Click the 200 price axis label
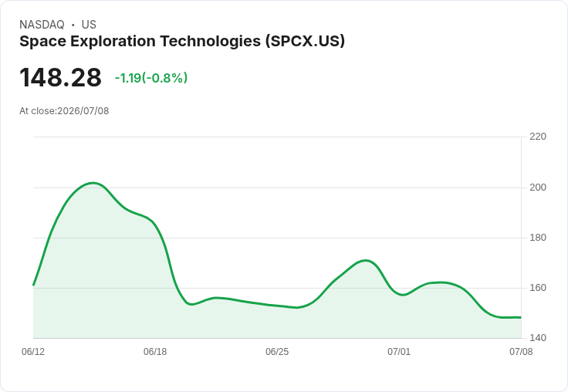Image resolution: width=568 pixels, height=392 pixels. click(x=538, y=188)
